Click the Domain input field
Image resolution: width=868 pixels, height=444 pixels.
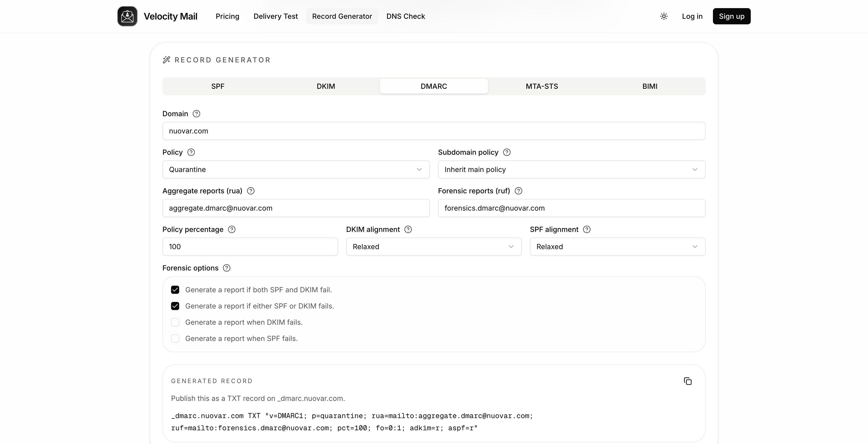tap(434, 131)
